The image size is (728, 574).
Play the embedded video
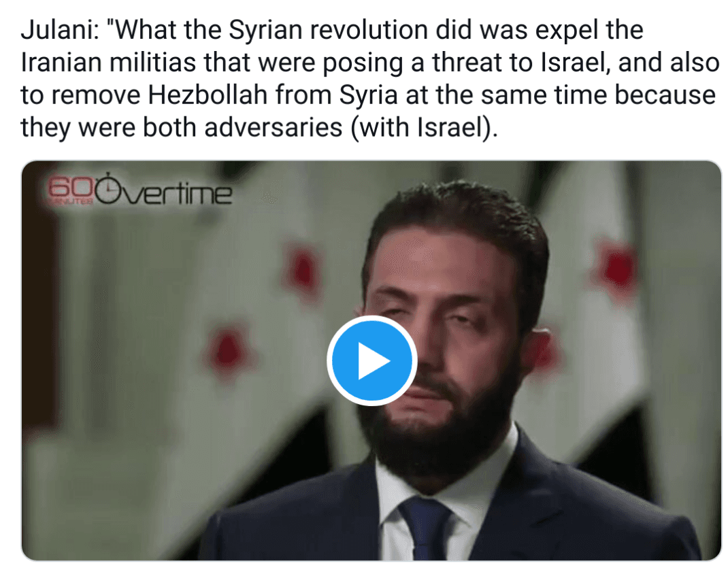[372, 360]
